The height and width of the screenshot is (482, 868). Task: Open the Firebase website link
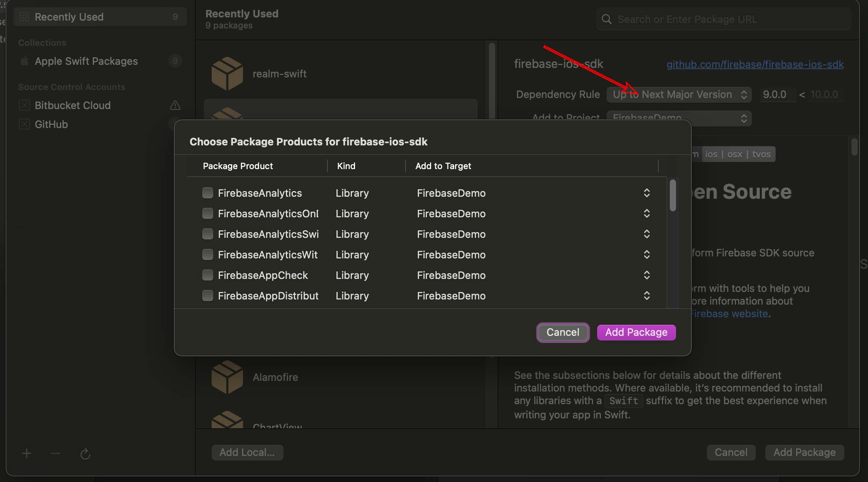(x=731, y=314)
